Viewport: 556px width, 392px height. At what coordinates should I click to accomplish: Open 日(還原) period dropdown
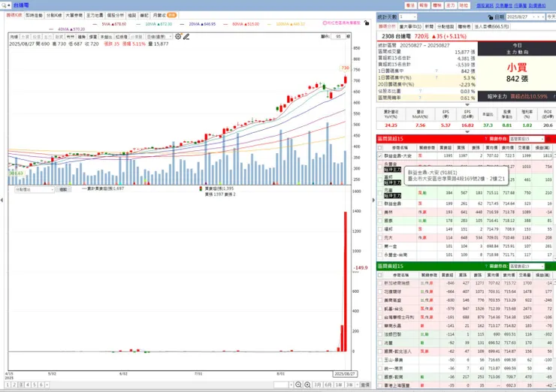[x=159, y=37]
